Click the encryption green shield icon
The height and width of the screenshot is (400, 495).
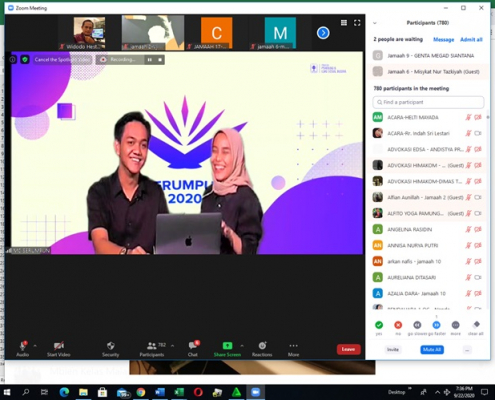click(x=25, y=60)
